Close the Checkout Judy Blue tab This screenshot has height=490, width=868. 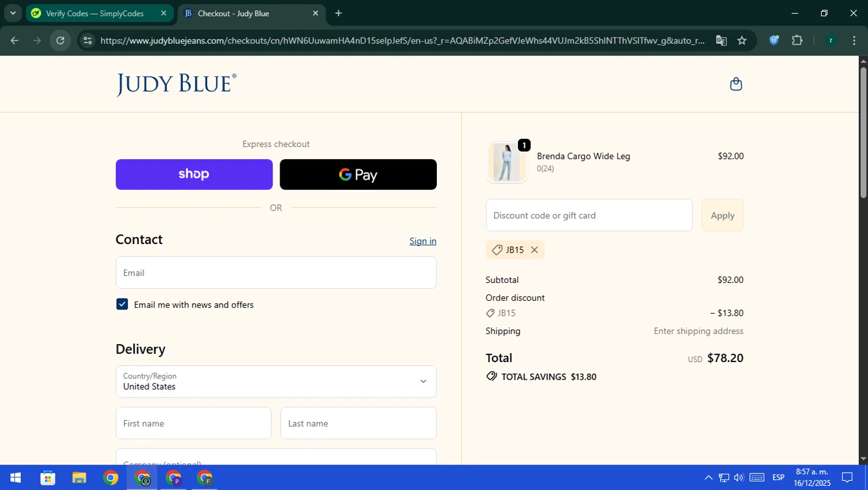pos(315,13)
